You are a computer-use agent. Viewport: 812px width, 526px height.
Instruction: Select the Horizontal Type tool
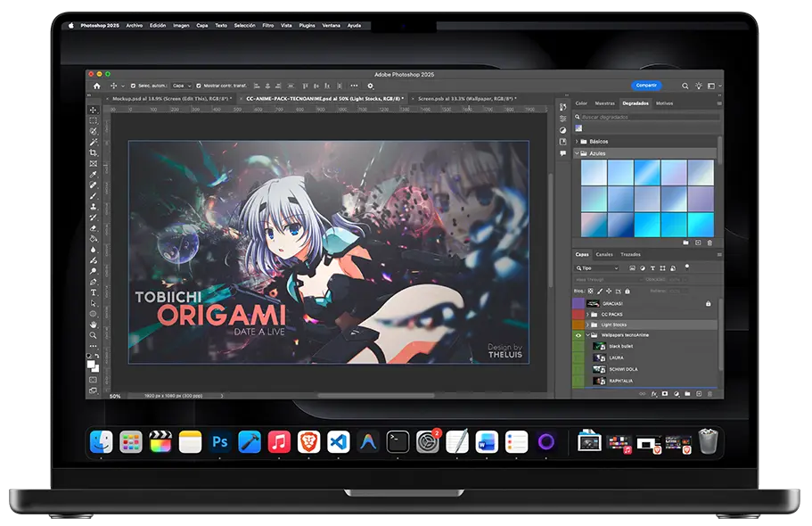[x=94, y=292]
